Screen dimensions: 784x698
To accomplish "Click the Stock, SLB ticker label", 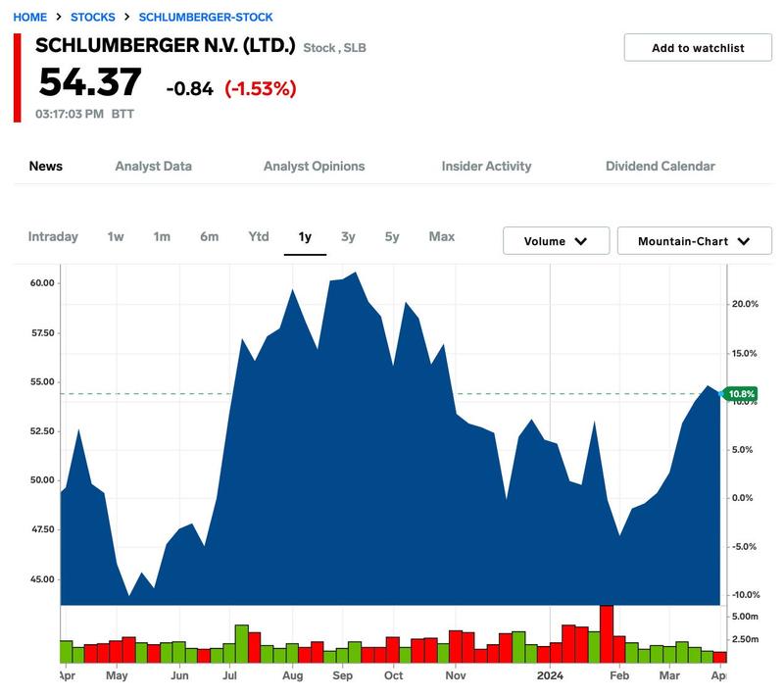I will (x=334, y=48).
